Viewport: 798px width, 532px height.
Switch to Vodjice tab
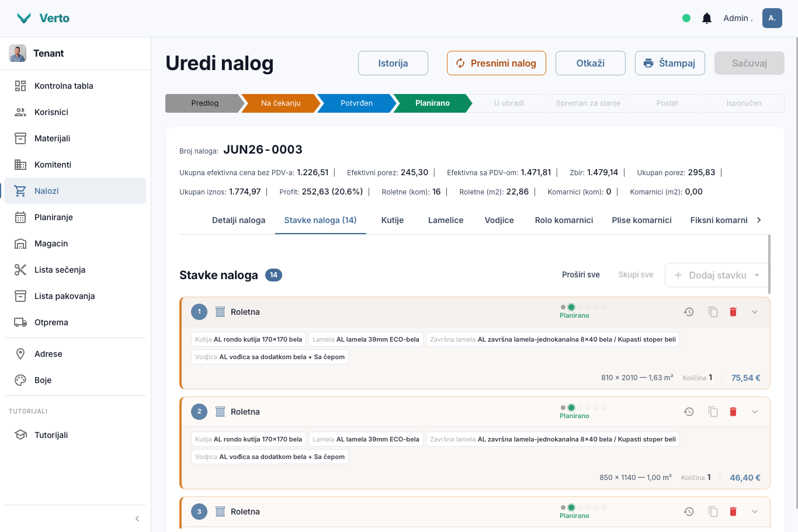pos(499,220)
